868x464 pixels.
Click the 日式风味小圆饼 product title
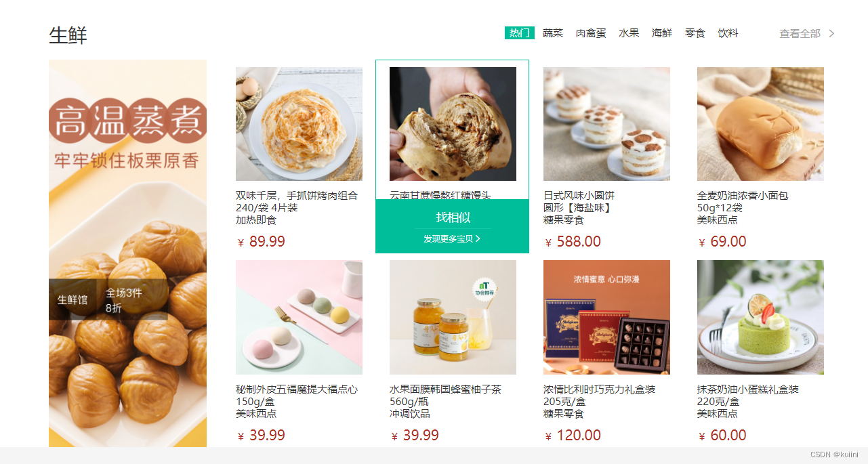pyautogui.click(x=579, y=196)
